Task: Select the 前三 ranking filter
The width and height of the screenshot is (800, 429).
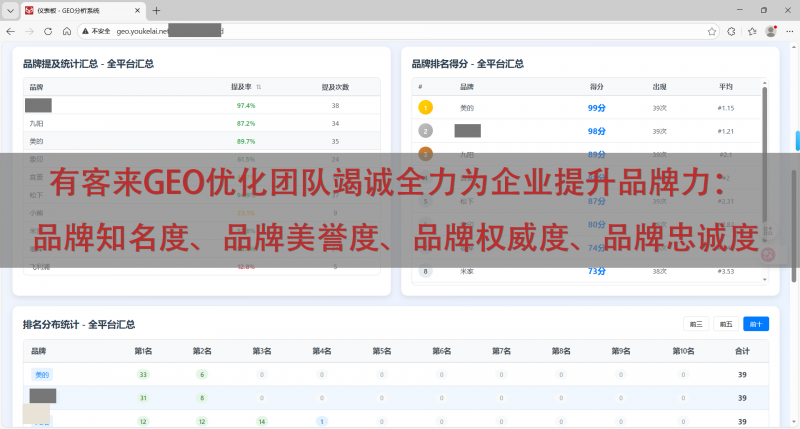Action: [x=696, y=324]
